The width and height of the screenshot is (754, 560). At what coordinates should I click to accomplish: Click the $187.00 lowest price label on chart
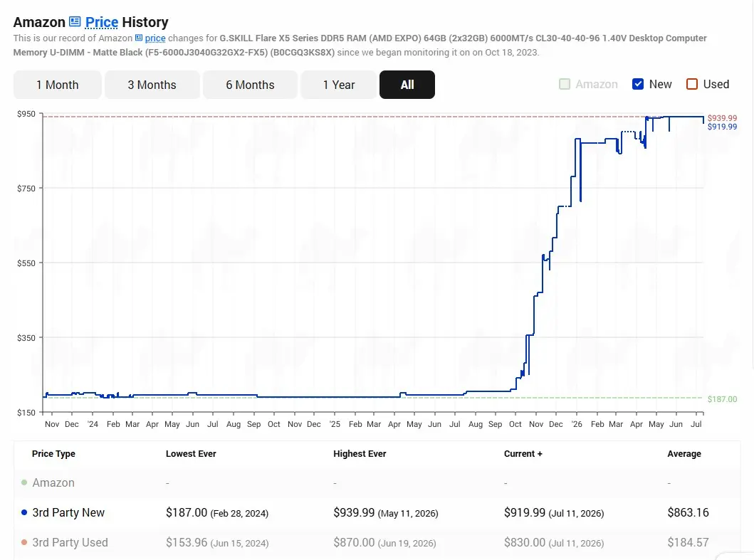pyautogui.click(x=722, y=399)
